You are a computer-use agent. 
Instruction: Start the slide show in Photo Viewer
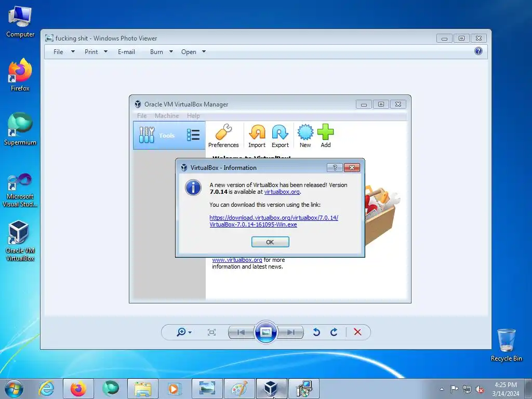[x=265, y=332]
